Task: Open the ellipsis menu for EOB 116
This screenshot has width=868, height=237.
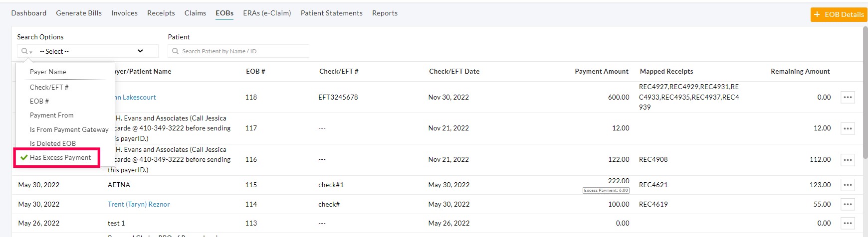Action: click(847, 160)
